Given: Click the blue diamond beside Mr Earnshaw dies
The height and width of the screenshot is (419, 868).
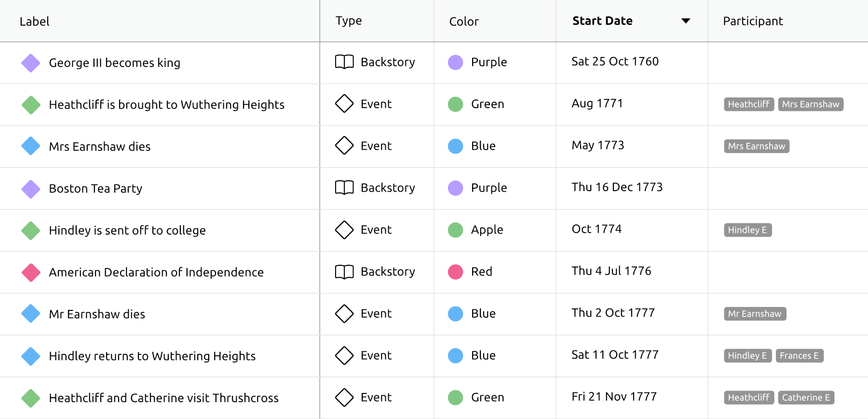Looking at the screenshot, I should [x=31, y=314].
